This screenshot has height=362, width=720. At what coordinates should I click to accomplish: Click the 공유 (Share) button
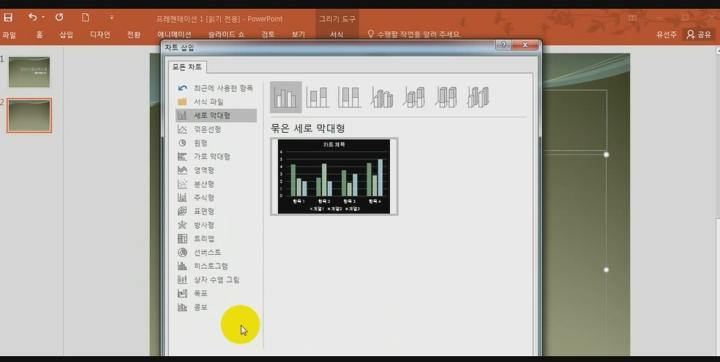pos(699,34)
